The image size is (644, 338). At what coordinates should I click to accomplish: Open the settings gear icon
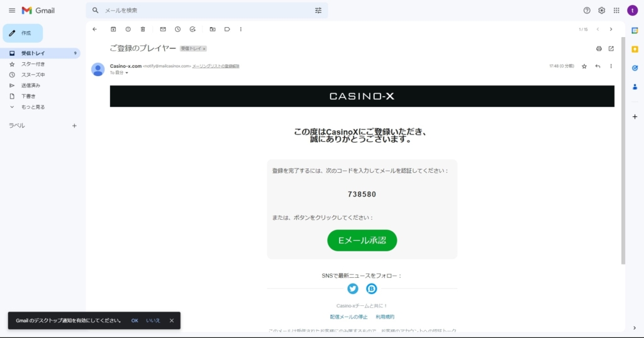[602, 11]
